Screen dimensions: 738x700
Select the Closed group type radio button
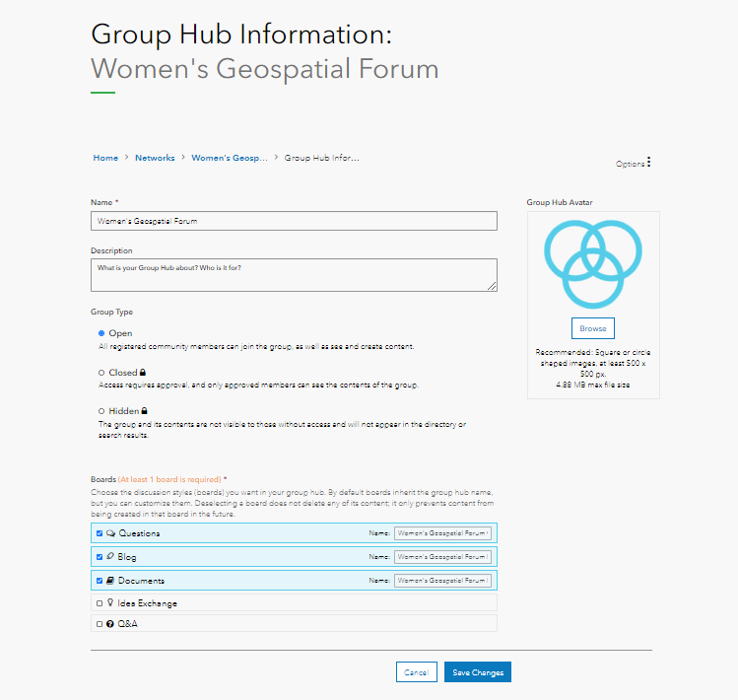[x=101, y=373]
